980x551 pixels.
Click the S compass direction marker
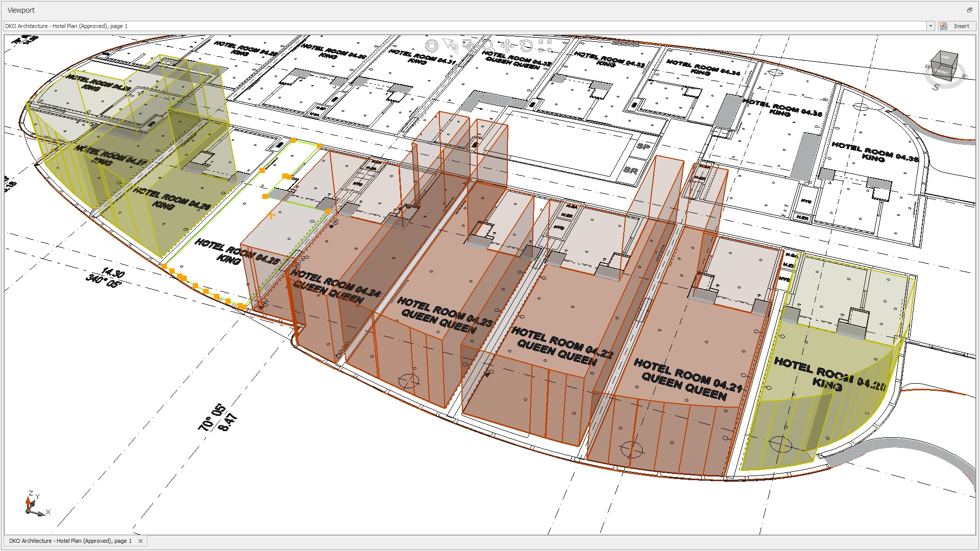pyautogui.click(x=936, y=87)
